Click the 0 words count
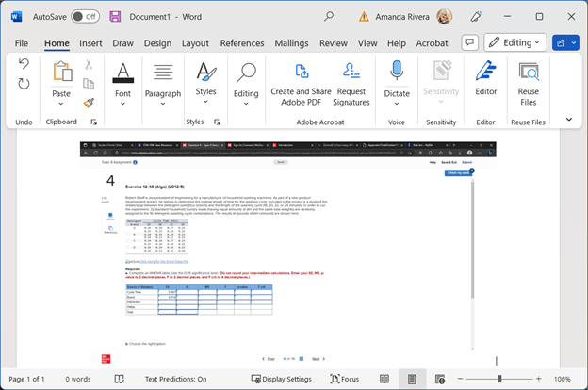The image size is (588, 390). [78, 379]
